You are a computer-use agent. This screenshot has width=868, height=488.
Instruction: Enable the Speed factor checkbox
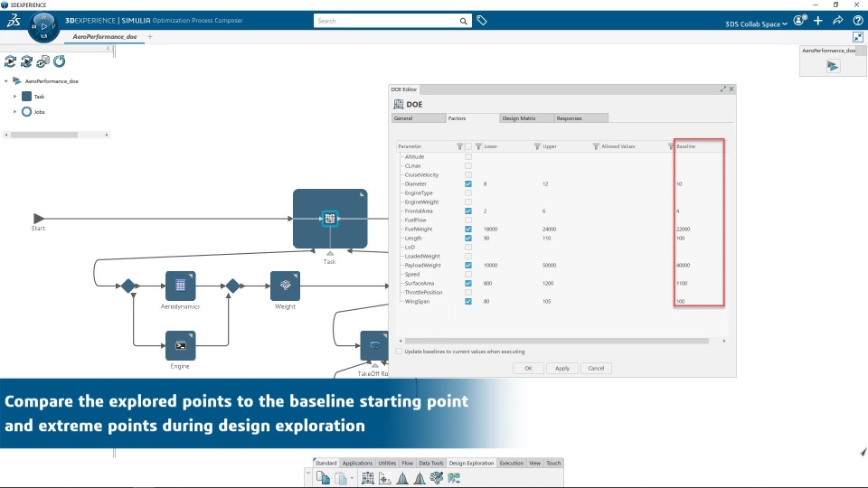click(468, 275)
